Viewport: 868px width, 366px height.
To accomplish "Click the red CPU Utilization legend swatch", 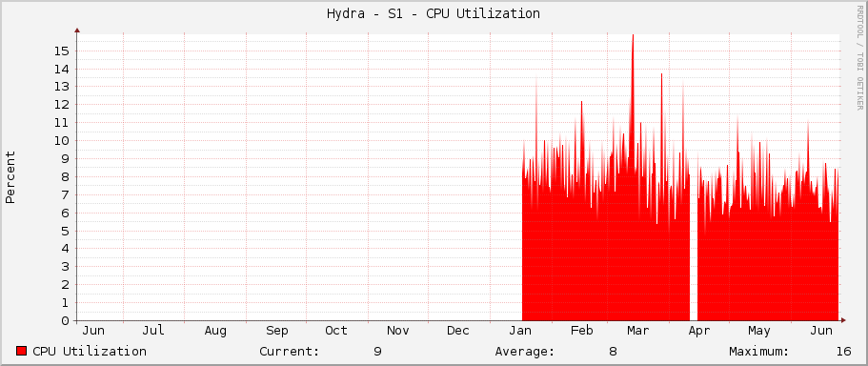I will 22,351.
